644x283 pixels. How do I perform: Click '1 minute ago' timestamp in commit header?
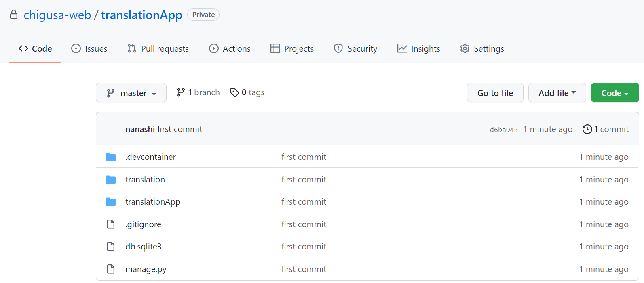click(x=548, y=129)
